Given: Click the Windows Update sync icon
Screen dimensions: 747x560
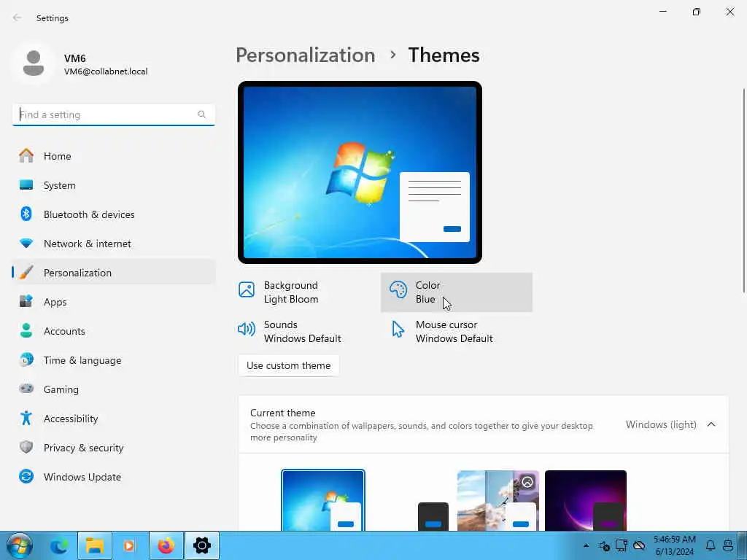Looking at the screenshot, I should (26, 476).
